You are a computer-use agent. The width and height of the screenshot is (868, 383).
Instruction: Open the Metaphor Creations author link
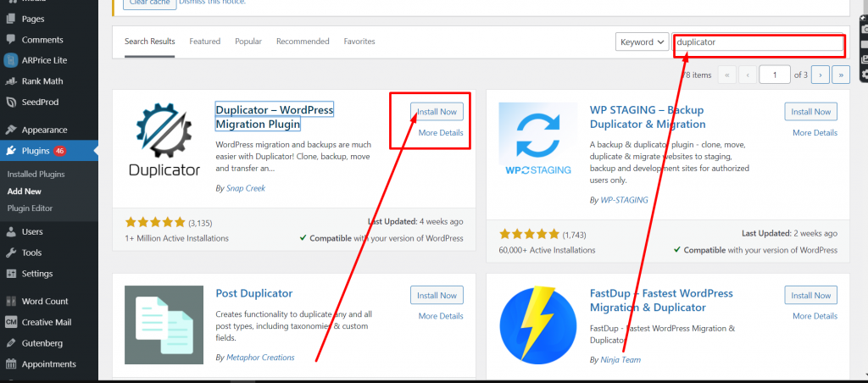[260, 358]
